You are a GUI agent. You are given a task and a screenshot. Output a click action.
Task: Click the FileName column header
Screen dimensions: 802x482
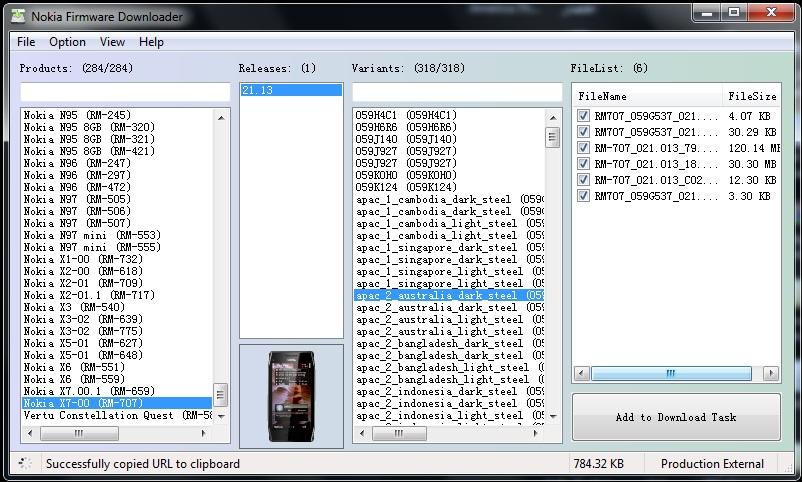click(x=650, y=96)
